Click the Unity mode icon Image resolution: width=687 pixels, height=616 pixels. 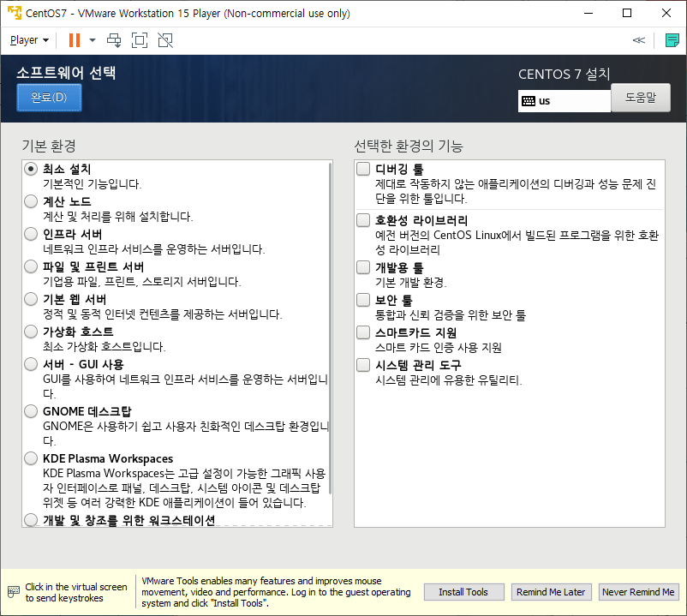(x=165, y=40)
